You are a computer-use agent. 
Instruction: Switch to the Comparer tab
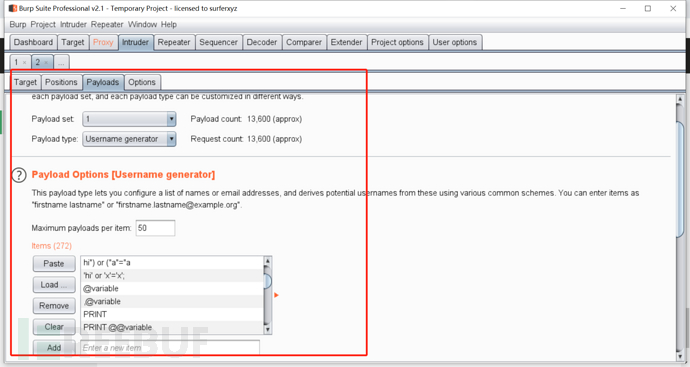point(304,42)
